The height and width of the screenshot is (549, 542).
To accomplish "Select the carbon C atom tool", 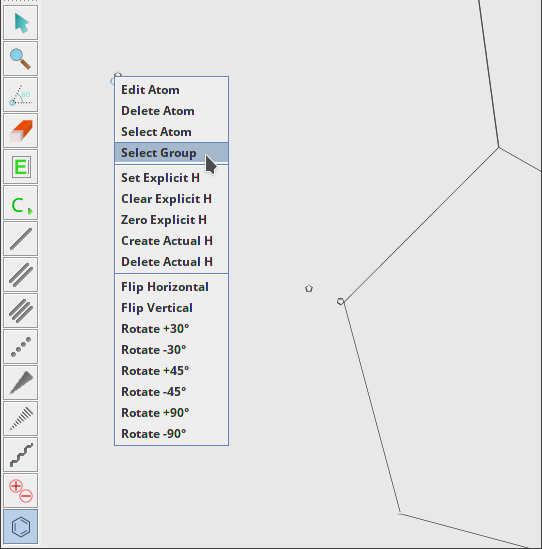I will pos(21,203).
